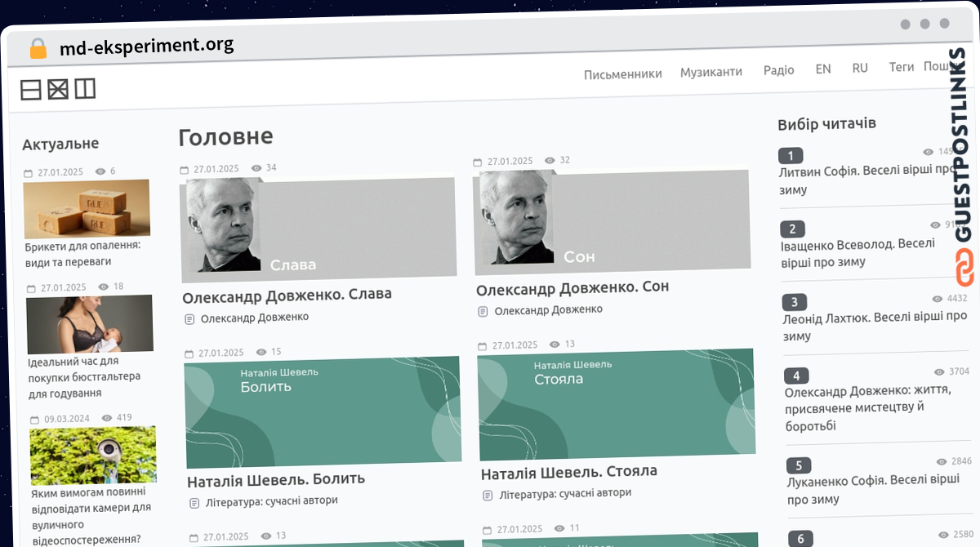This screenshot has width=980, height=547.
Task: Open category 'Олександр Довженко' under Сон article
Action: 549,310
